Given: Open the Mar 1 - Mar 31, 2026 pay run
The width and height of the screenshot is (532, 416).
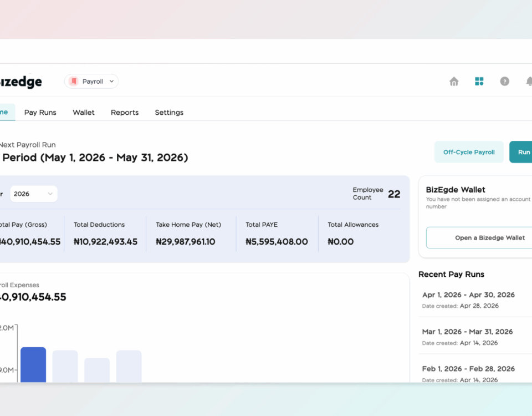Looking at the screenshot, I should [475, 337].
